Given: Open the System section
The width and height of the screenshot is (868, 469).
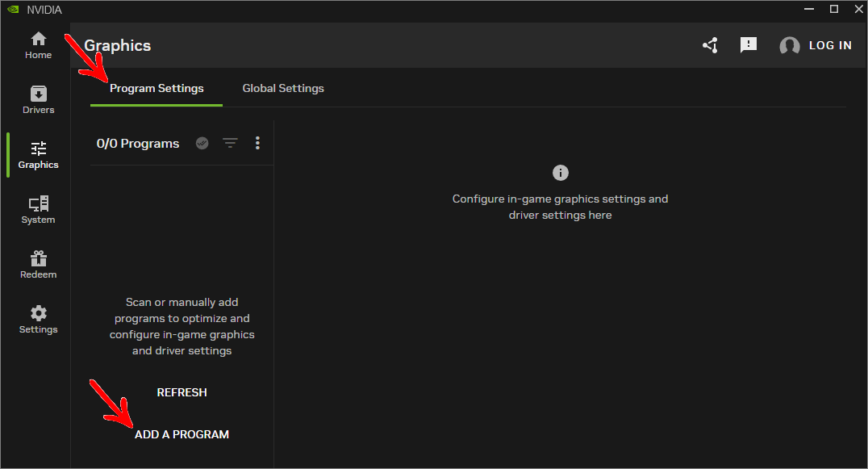Looking at the screenshot, I should tap(38, 210).
